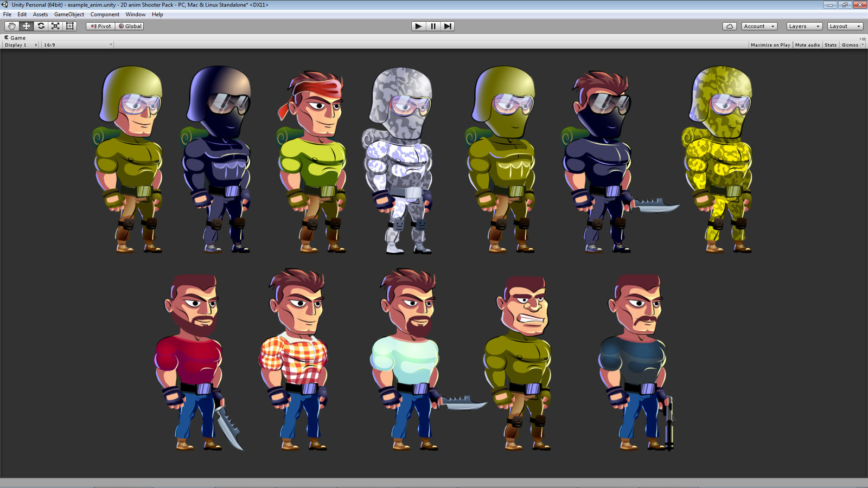This screenshot has width=868, height=488.
Task: Step forward one frame
Action: [447, 25]
